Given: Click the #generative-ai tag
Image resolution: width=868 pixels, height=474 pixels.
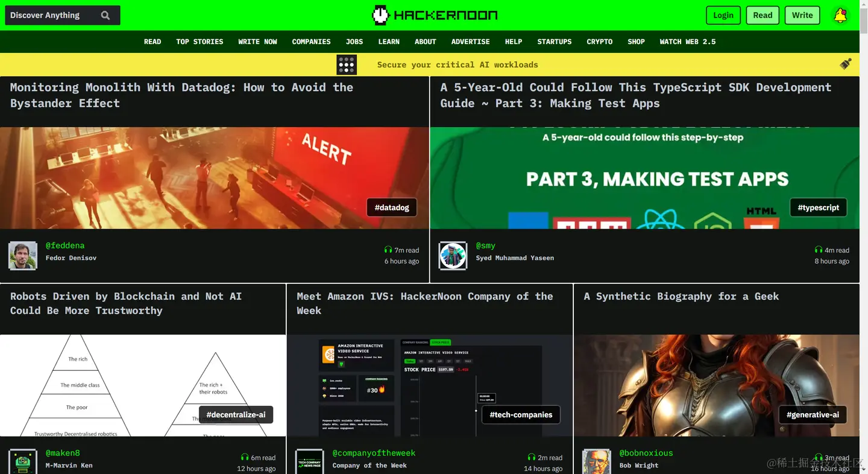Looking at the screenshot, I should (813, 415).
